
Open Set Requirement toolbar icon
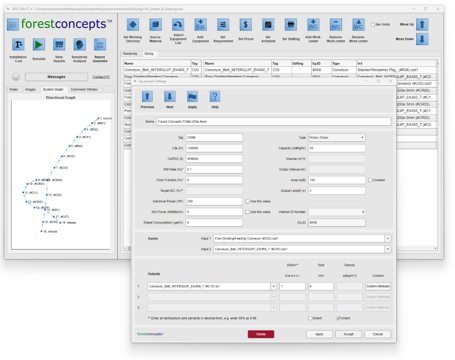(223, 25)
